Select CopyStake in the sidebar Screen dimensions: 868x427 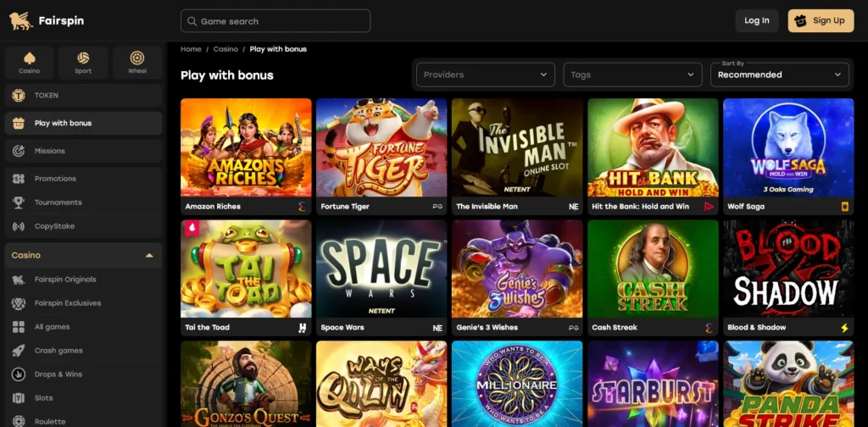click(83, 226)
